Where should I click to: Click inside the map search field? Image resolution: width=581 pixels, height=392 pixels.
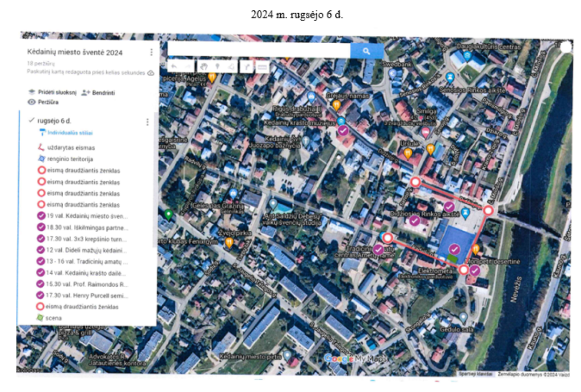259,51
